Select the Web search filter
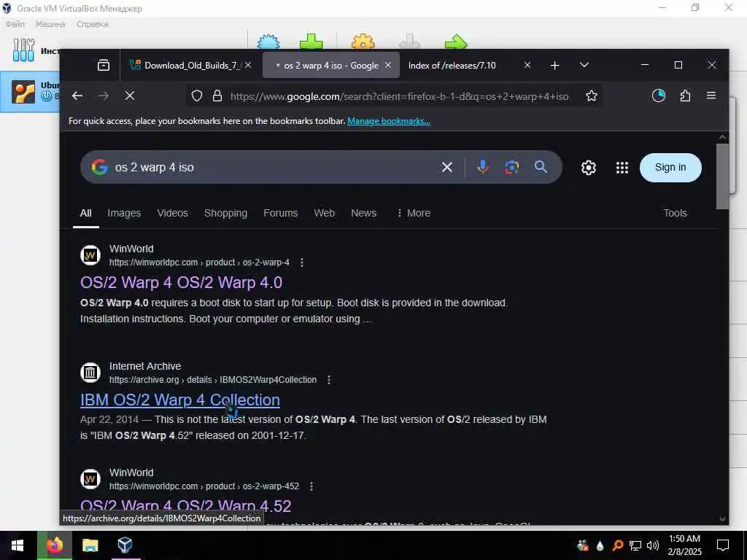The image size is (747, 560). coord(324,213)
